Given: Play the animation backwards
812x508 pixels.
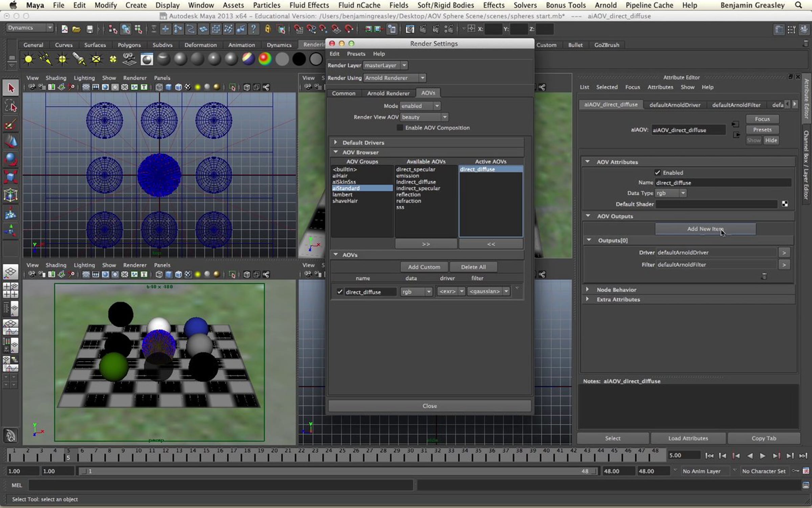Looking at the screenshot, I should 750,456.
